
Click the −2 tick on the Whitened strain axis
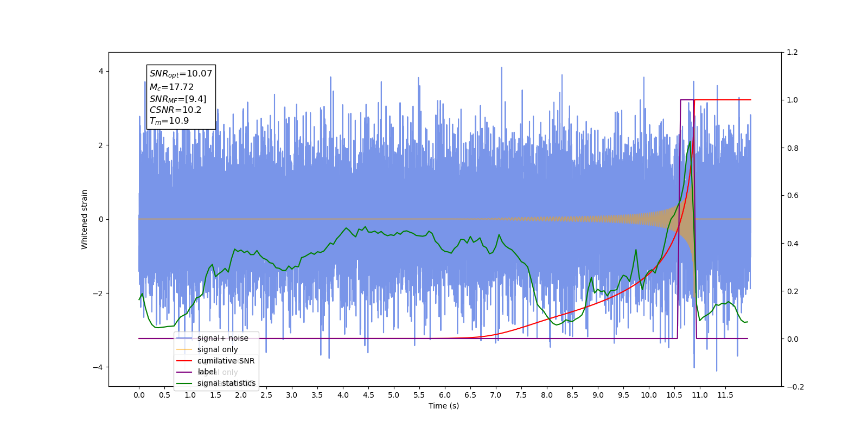click(98, 293)
